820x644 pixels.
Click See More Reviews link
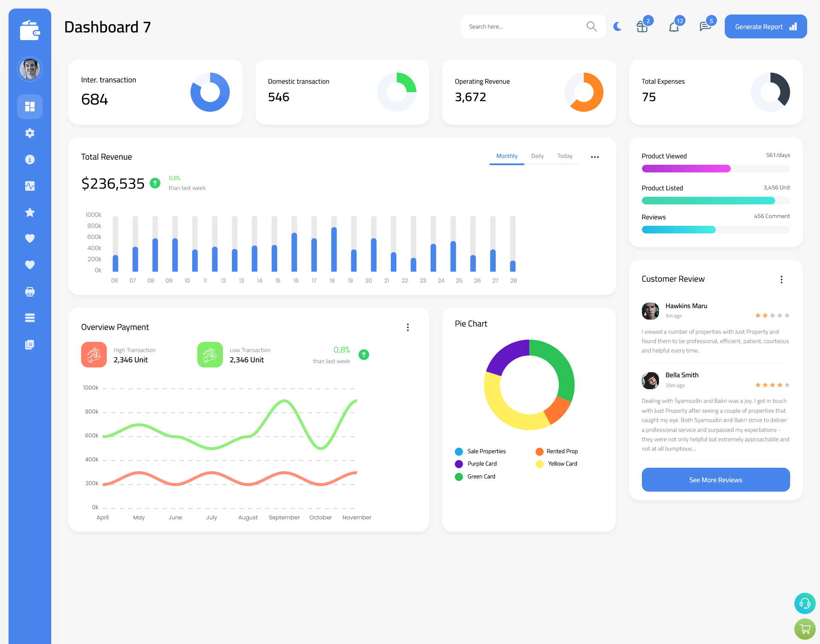(715, 480)
